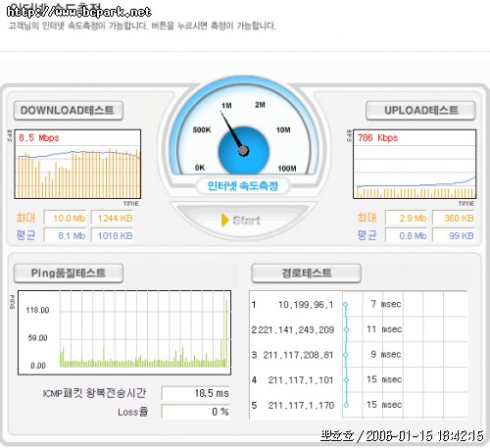490x448 pixels.
Task: Click the 786 Kbps upload reading
Action: [377, 137]
